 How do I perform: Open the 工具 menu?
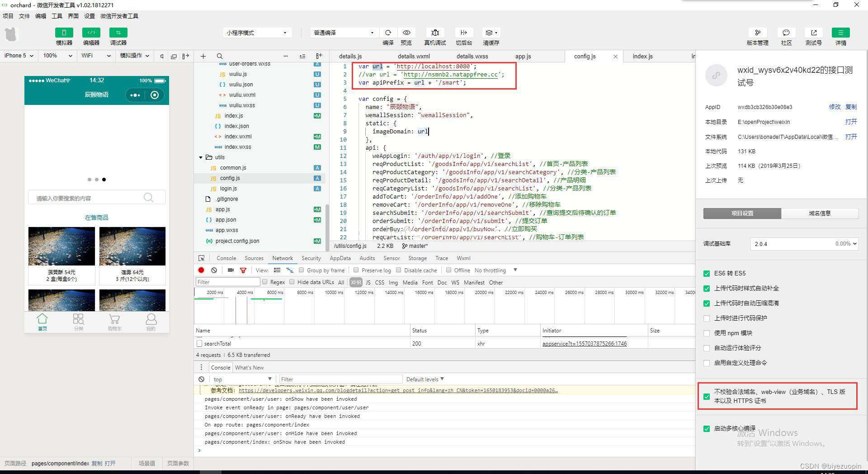pos(57,16)
